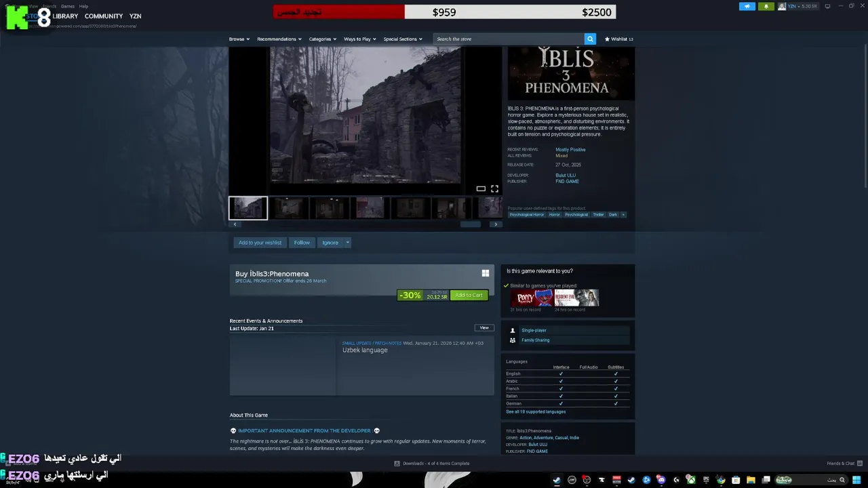The width and height of the screenshot is (868, 488).
Task: Open the Help menu
Action: point(83,6)
